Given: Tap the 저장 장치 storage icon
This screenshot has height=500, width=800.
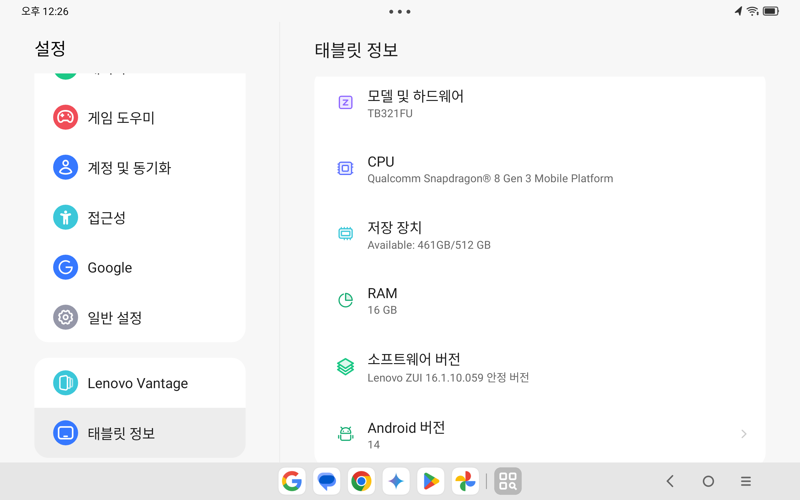Looking at the screenshot, I should (345, 234).
